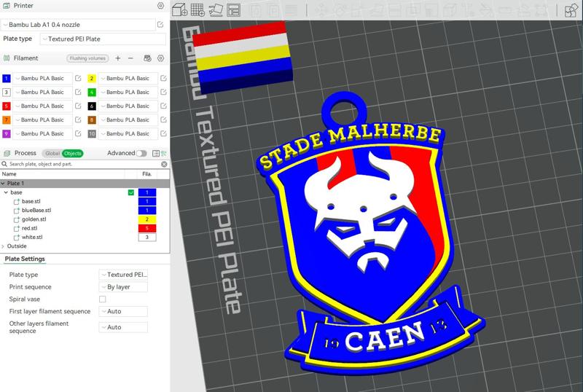Open filament section settings gear
This screenshot has height=392, width=583.
click(x=160, y=58)
